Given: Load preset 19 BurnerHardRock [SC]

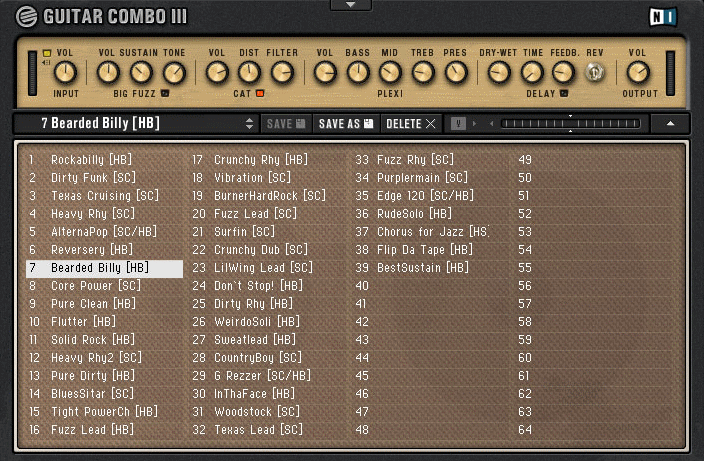Looking at the screenshot, I should click(268, 195).
